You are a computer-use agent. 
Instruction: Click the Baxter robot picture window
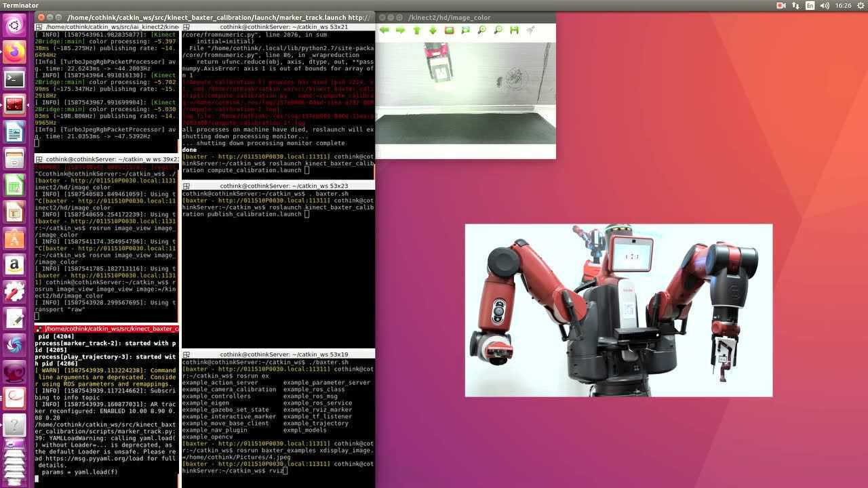coord(618,310)
